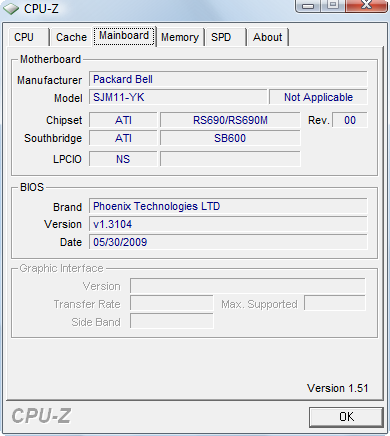
Task: Click the BIOS date 05/30/2009 value
Action: pyautogui.click(x=228, y=242)
